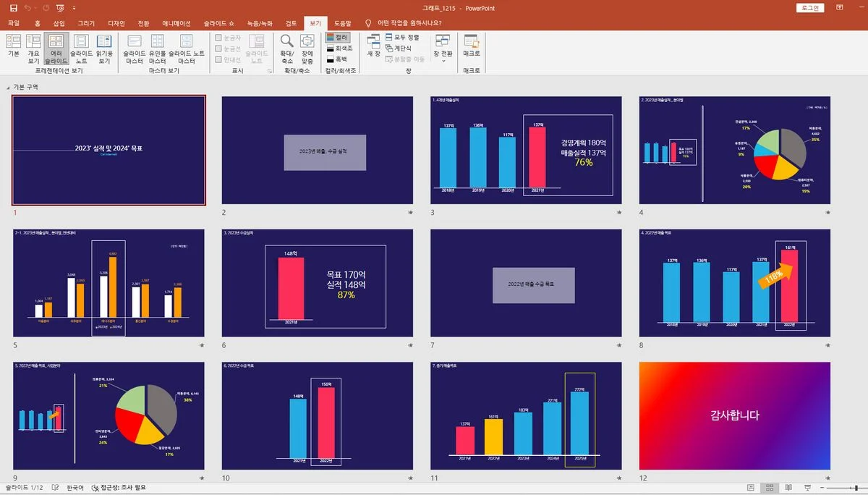This screenshot has height=495, width=868.
Task: Open the 삽입 (Insert) tab
Action: [59, 23]
